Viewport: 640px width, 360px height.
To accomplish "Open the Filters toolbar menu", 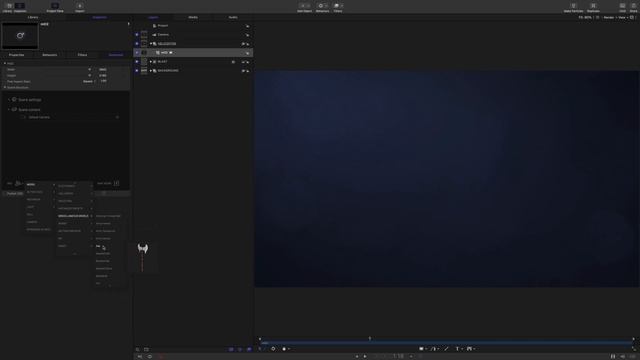I will click(338, 7).
